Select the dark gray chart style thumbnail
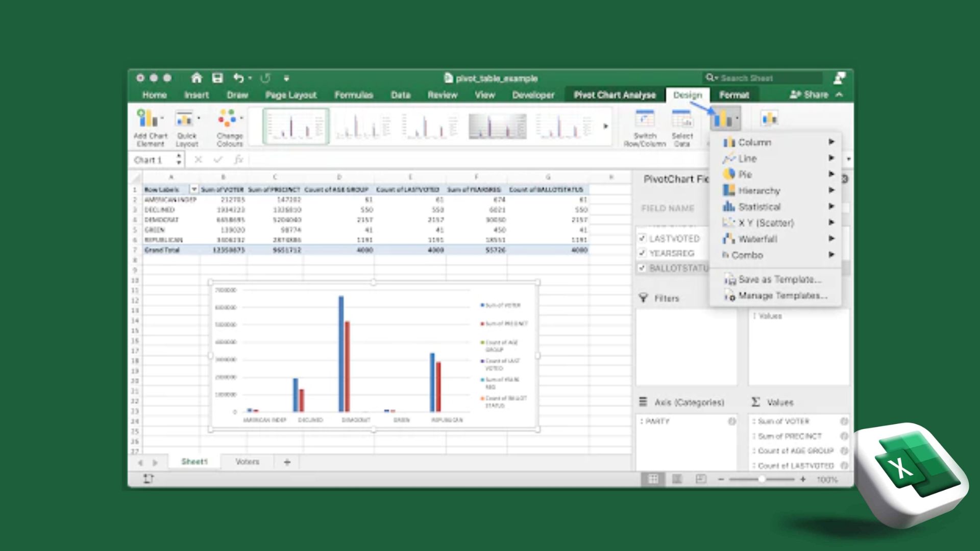 point(498,126)
